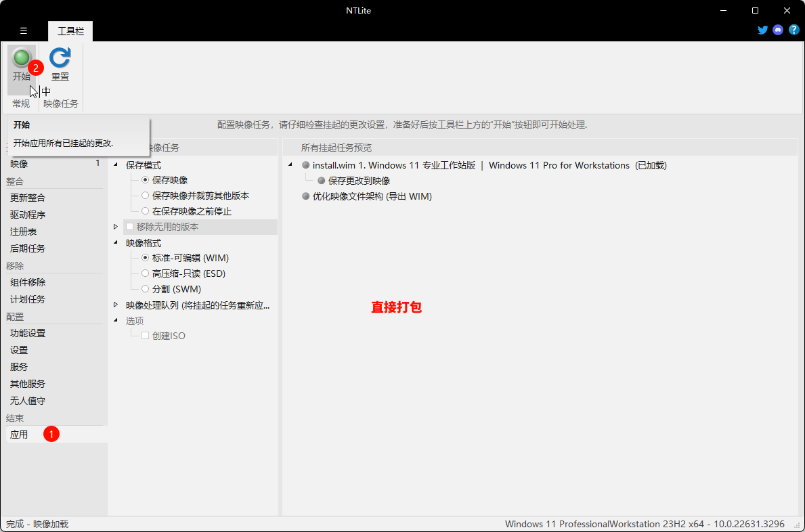The image size is (805, 532).
Task: Click the Windows 11 ProfessionalWorkstation status text
Action: pyautogui.click(x=645, y=524)
